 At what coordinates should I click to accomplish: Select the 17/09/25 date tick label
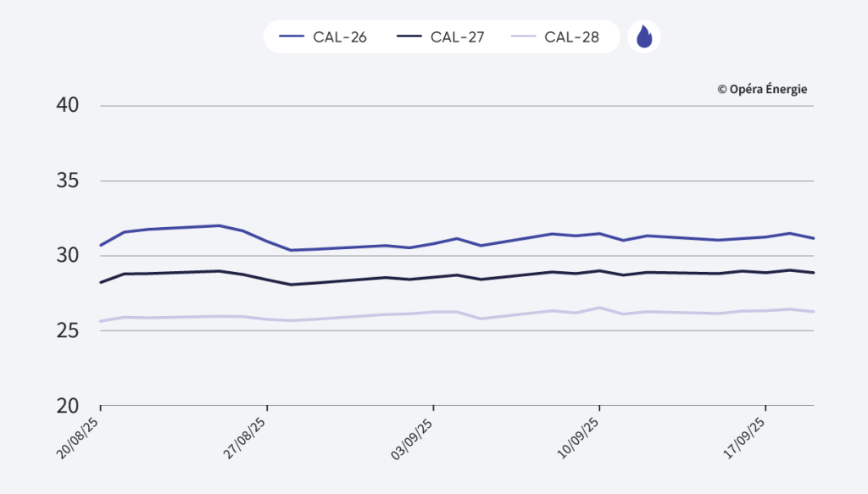pos(744,436)
